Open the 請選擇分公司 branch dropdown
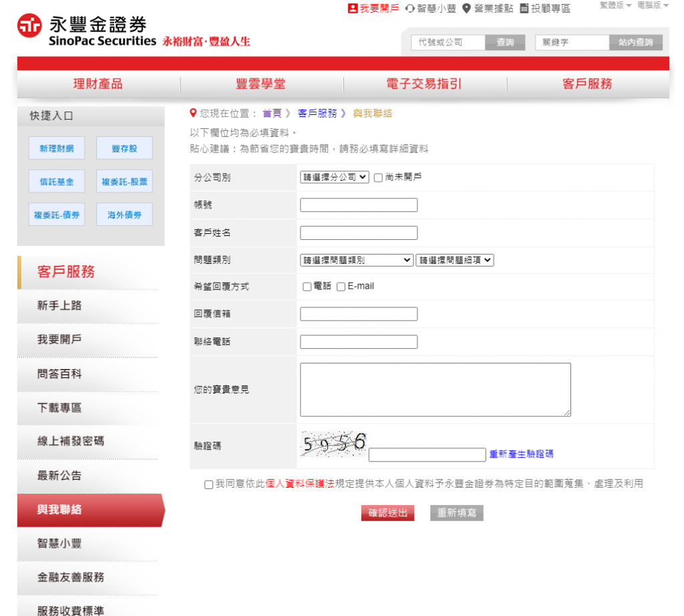The width and height of the screenshot is (684, 616). 334,177
